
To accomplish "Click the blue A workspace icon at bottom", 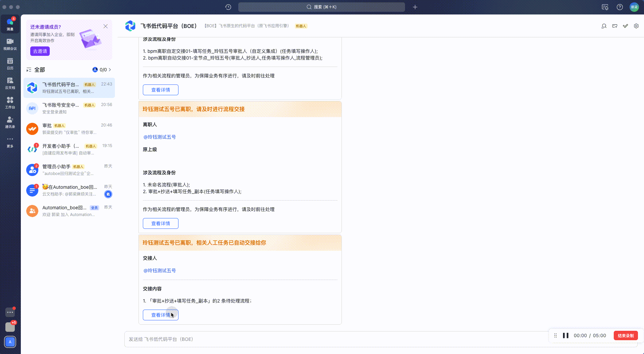I will coord(10,342).
